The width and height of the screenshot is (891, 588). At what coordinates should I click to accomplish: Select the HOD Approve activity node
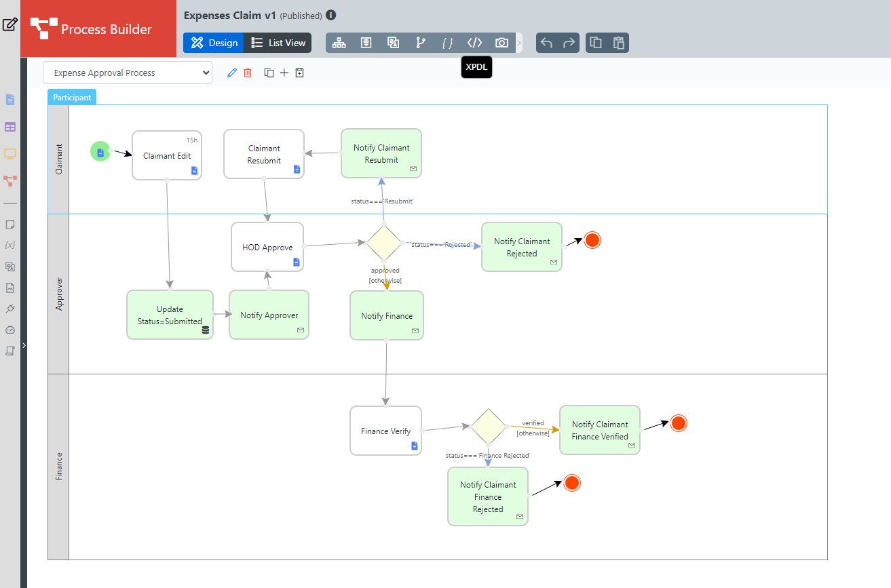[267, 247]
